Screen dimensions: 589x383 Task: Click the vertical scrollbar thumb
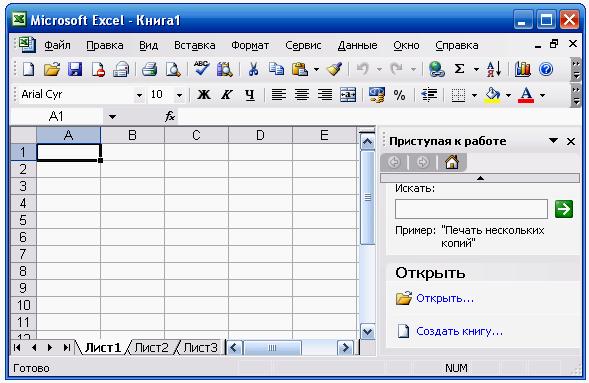367,198
